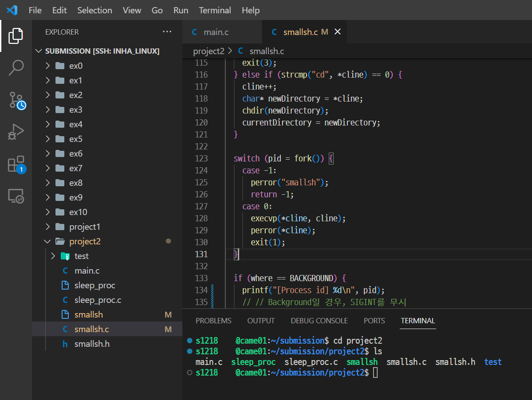This screenshot has width=532, height=400.
Task: Collapse the SUBMISSION workspace section
Action: 39,51
